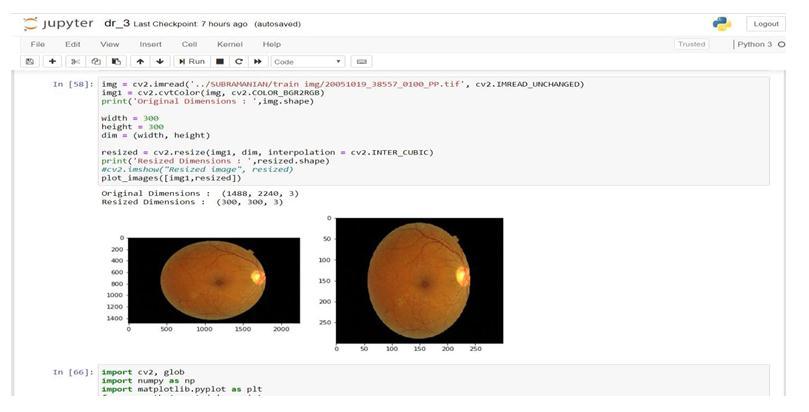Click the 'Original Dimensions : (1488, 2240, 3)' output

pos(200,193)
